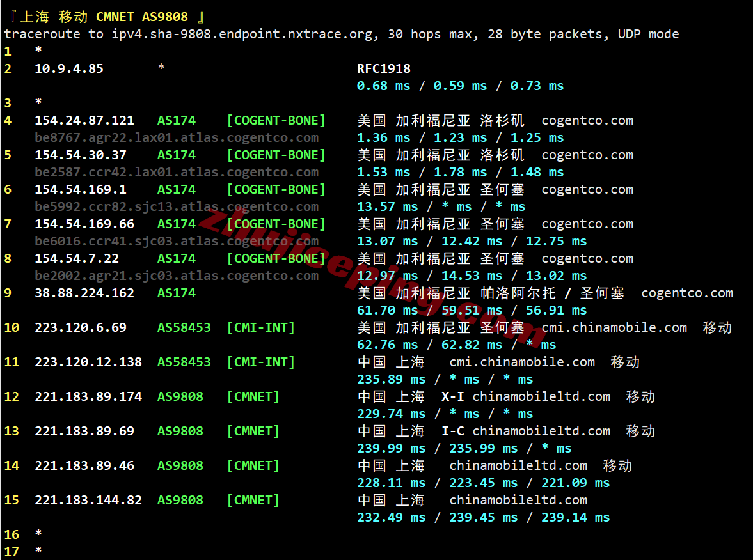This screenshot has width=753, height=560.
Task: Click hop number 16
Action: [x=12, y=534]
